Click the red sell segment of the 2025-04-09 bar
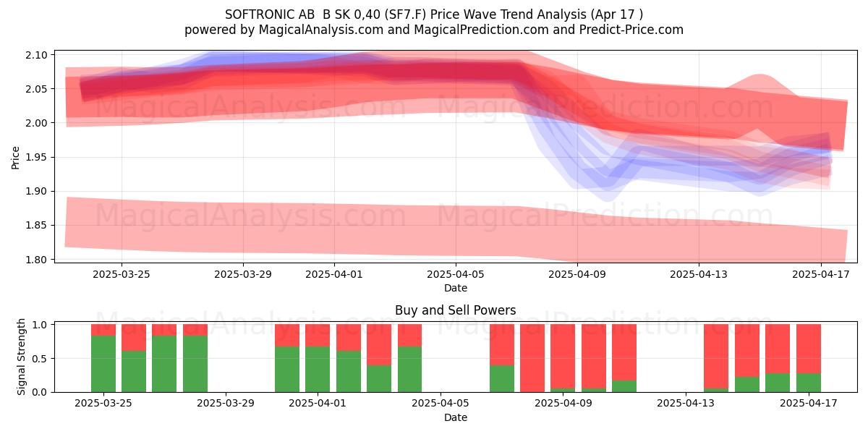Screen dimensions: 868x434 click(x=563, y=357)
